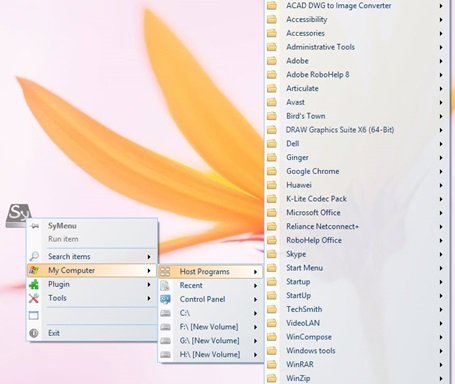Expand the Recent submenu arrow
Viewport: 455px width, 384px height.
(x=255, y=286)
